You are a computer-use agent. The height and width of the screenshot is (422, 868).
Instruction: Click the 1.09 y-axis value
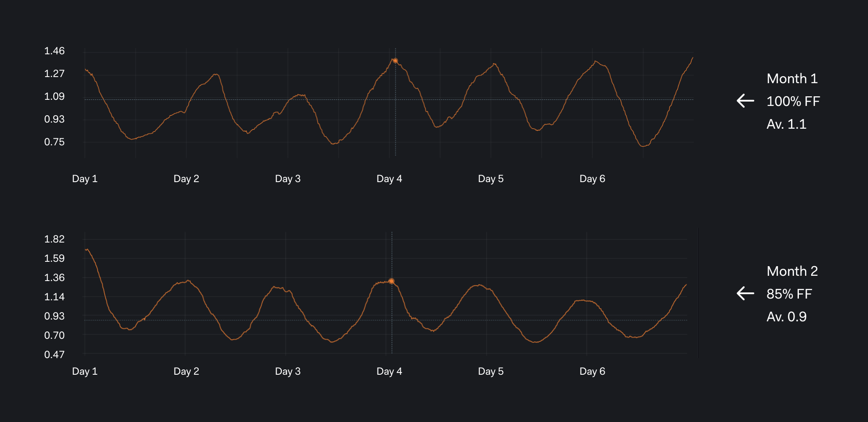click(x=54, y=96)
